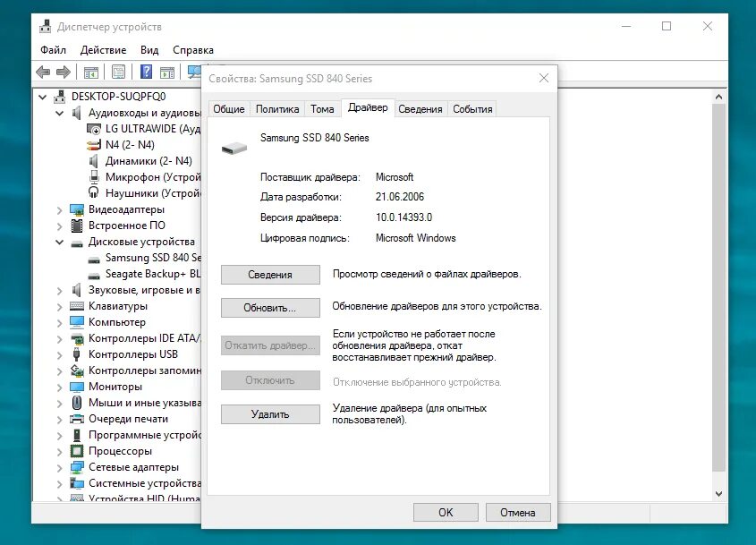Click OK in the properties dialog
Image resolution: width=756 pixels, height=545 pixels.
(446, 512)
